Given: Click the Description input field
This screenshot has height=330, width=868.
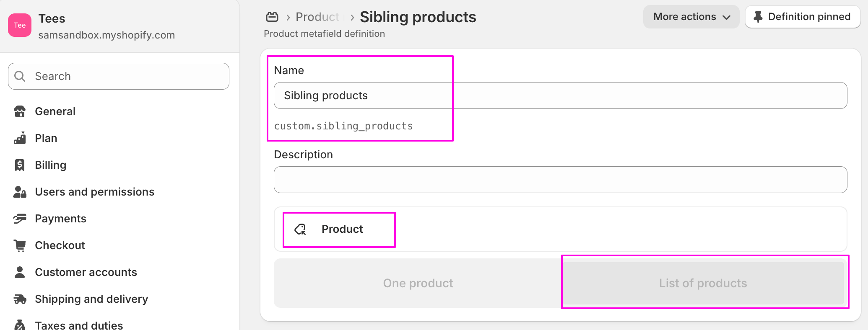Looking at the screenshot, I should click(560, 180).
